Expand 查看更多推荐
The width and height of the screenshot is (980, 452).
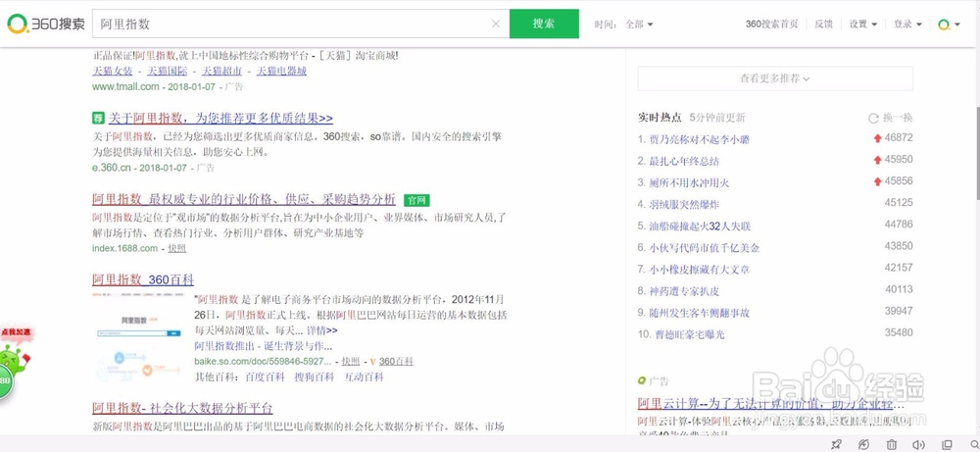pos(775,78)
